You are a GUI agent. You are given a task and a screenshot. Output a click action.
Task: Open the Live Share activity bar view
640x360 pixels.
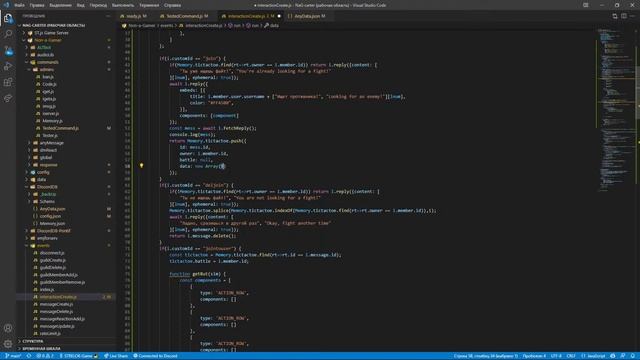pos(8,98)
